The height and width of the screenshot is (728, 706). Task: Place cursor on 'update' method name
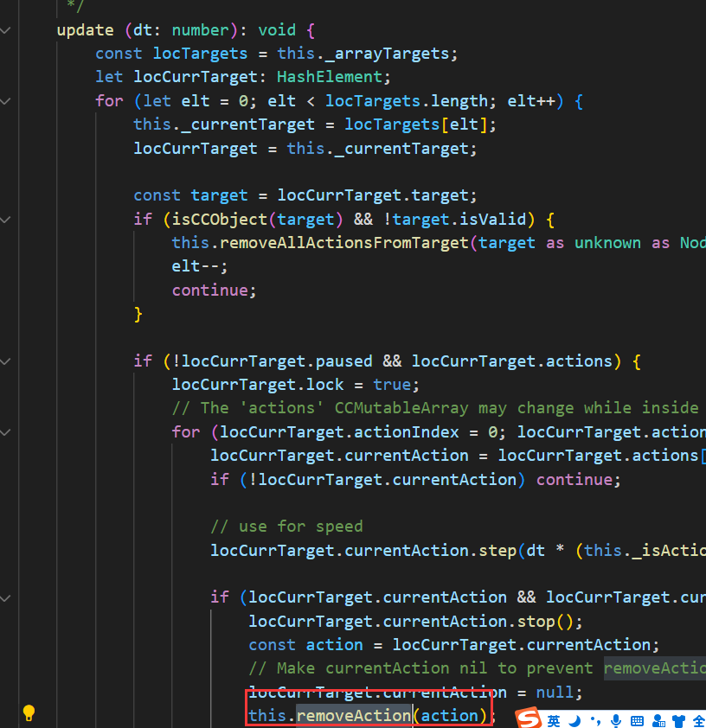[x=85, y=30]
